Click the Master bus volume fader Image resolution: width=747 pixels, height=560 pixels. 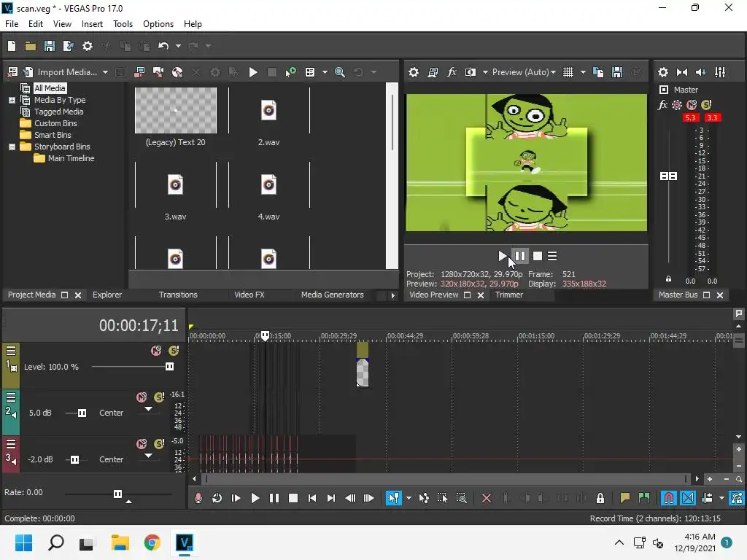click(x=668, y=176)
